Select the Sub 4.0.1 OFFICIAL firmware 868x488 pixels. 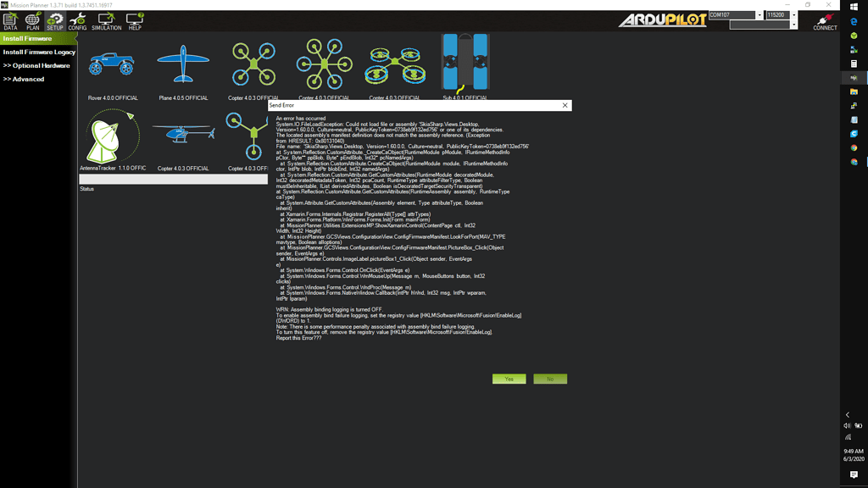(x=465, y=61)
